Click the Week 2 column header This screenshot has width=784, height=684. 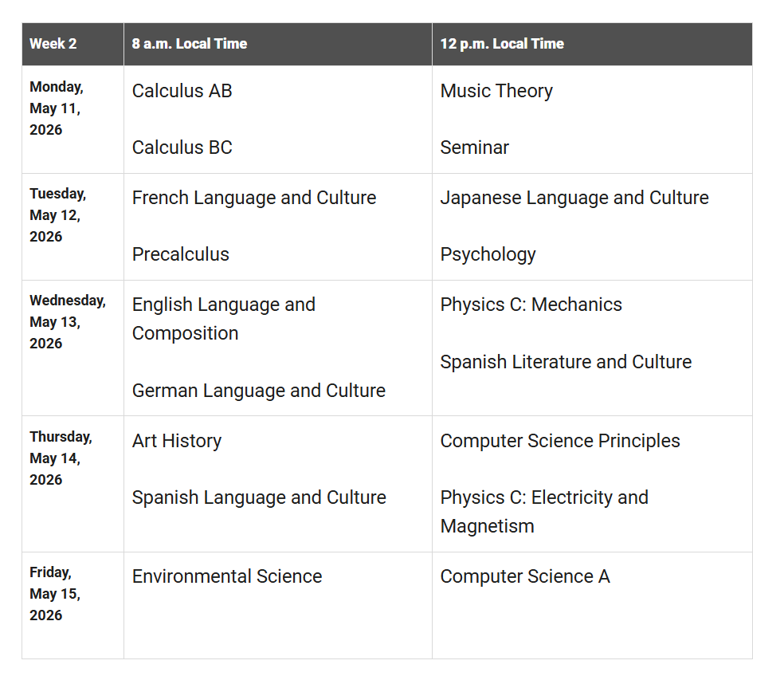click(53, 44)
